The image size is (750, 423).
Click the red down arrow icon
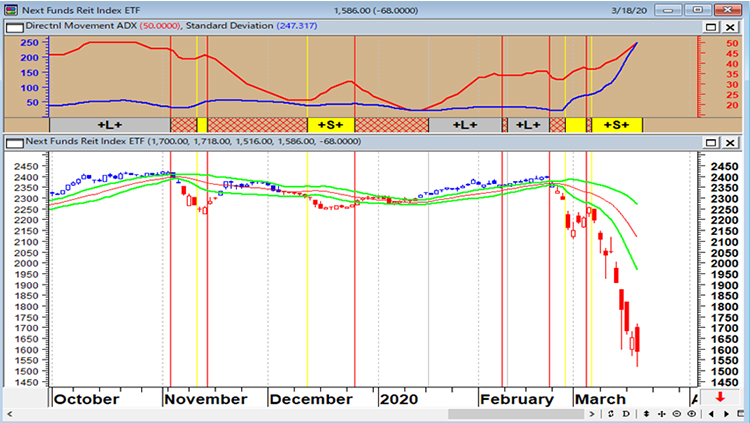coord(732,399)
